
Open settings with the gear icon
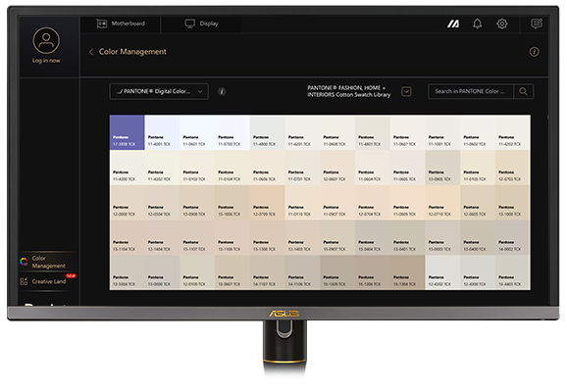point(502,24)
